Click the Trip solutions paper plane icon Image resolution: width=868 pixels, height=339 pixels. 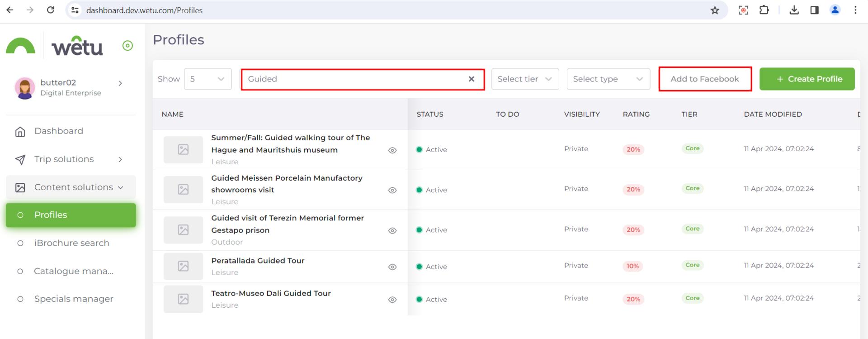pos(20,160)
